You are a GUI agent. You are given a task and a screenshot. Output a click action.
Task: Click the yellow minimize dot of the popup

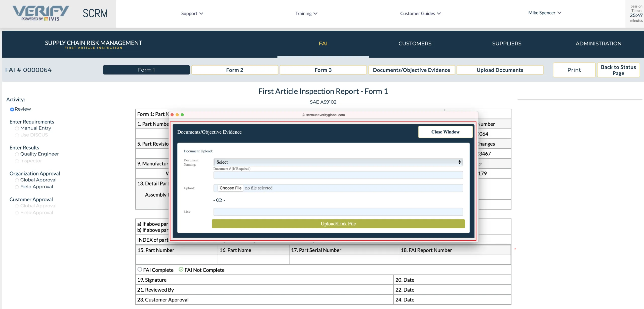tap(177, 115)
